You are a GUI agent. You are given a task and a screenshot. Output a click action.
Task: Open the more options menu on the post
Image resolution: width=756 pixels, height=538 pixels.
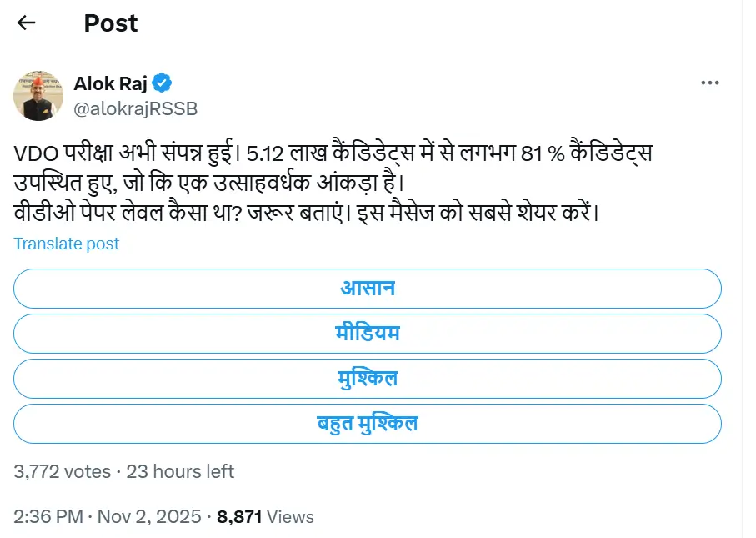[x=711, y=82]
